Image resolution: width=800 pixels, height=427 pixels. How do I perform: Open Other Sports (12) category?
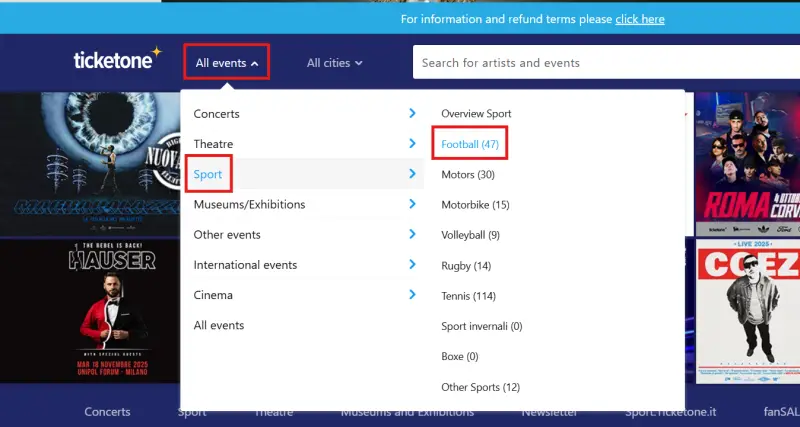tap(481, 387)
